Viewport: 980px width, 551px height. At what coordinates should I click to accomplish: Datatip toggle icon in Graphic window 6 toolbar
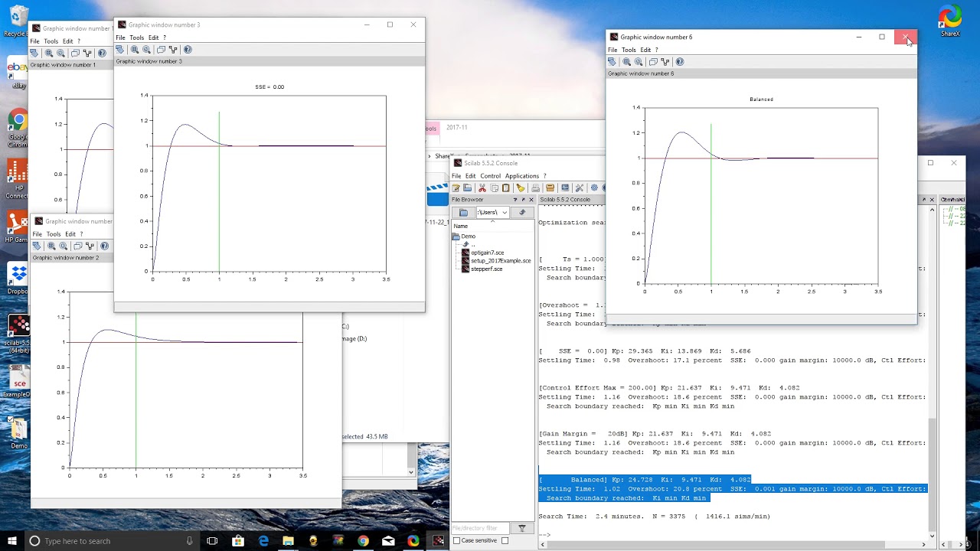pos(653,62)
